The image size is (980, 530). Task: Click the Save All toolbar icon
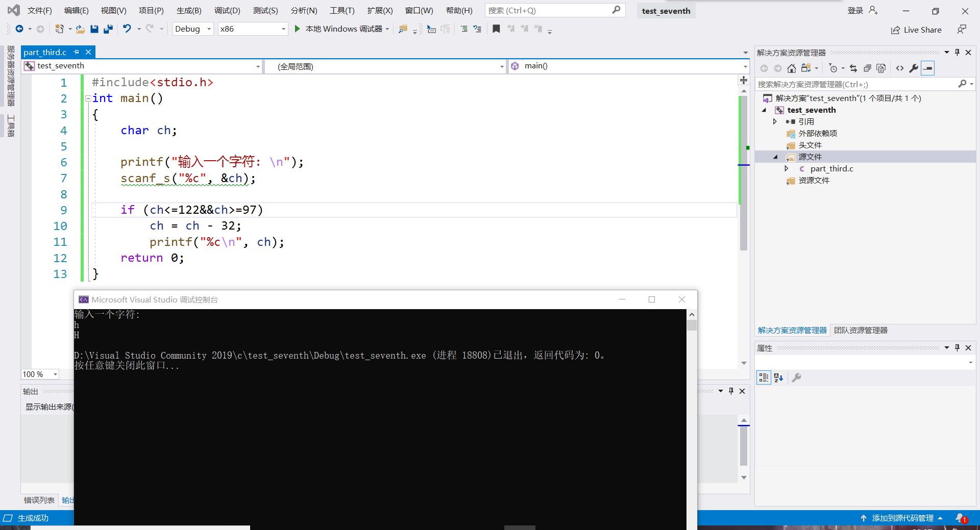tap(108, 29)
